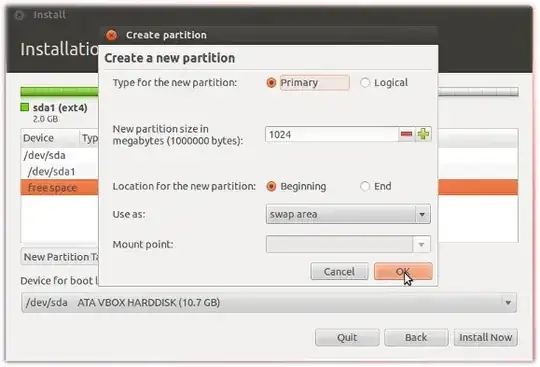Screen dimensions: 540x367
Task: Decrease partition size with minus button
Action: pyautogui.click(x=406, y=134)
